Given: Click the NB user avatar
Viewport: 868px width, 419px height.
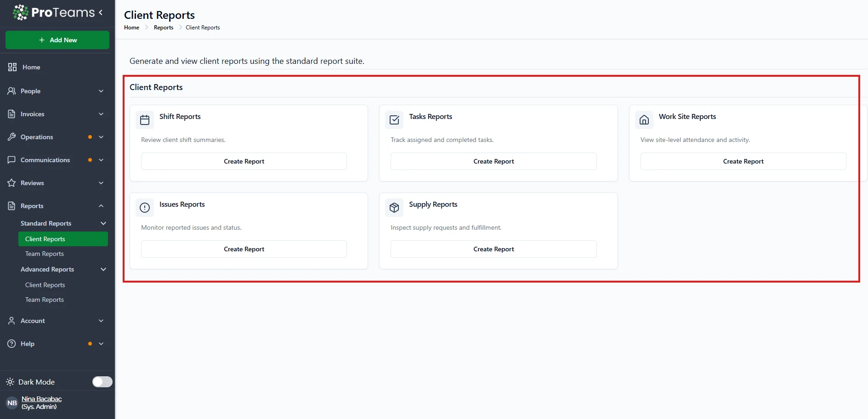Looking at the screenshot, I should (x=12, y=403).
